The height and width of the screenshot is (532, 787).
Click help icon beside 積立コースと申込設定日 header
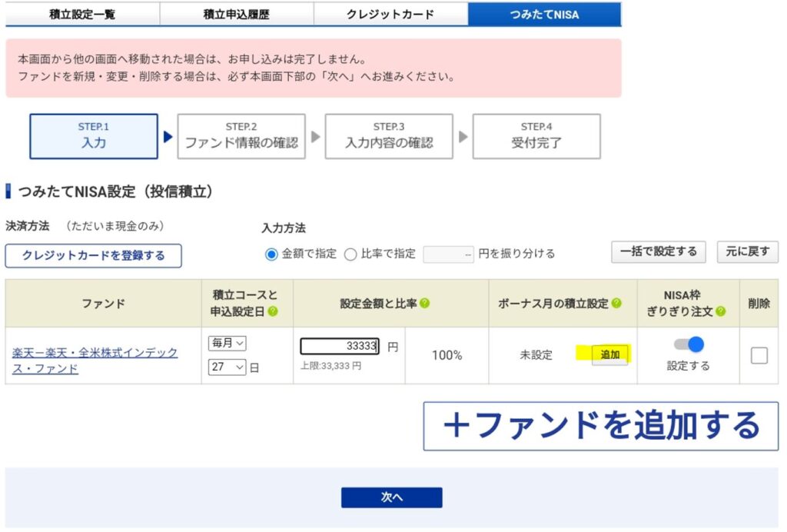pos(273,311)
